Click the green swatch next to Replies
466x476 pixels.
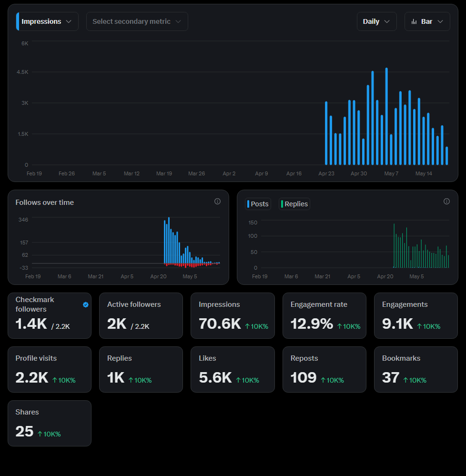(x=282, y=204)
